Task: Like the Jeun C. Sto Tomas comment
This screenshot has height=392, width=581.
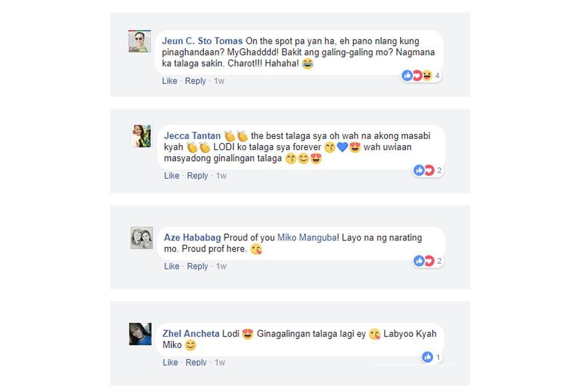Action: pos(169,81)
